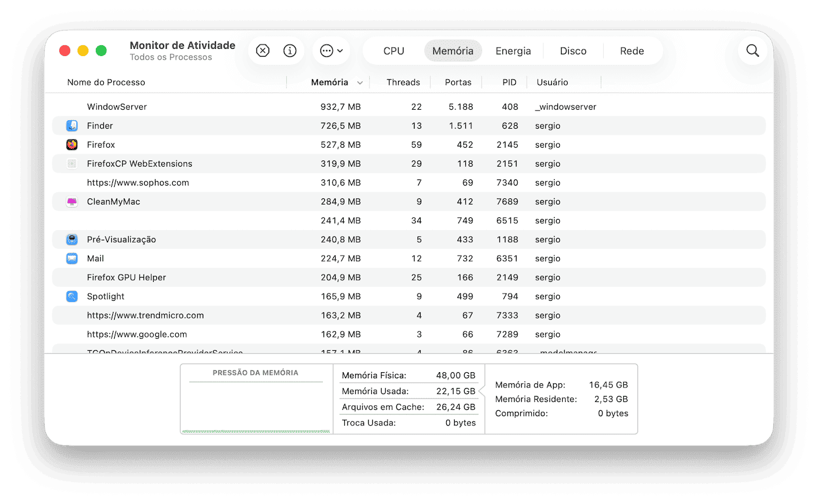818x504 pixels.
Task: Go to the Rede tab
Action: coord(632,51)
